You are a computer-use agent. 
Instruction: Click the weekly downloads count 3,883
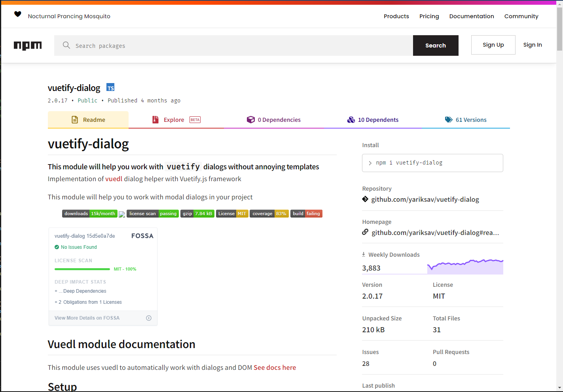pos(371,268)
